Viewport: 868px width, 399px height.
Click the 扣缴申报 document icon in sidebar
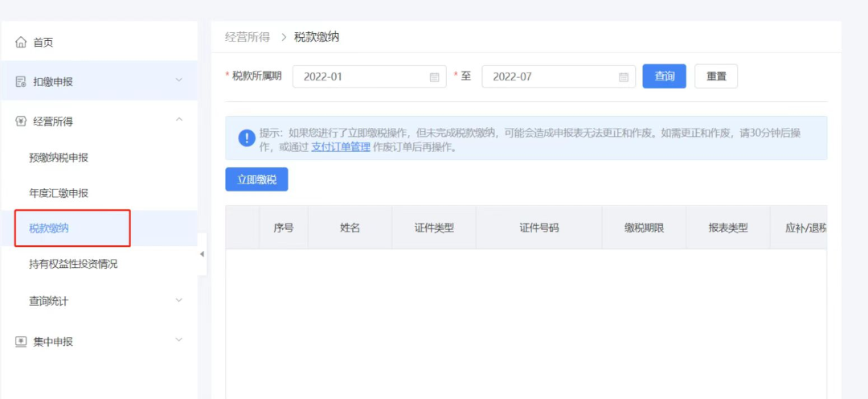click(21, 82)
